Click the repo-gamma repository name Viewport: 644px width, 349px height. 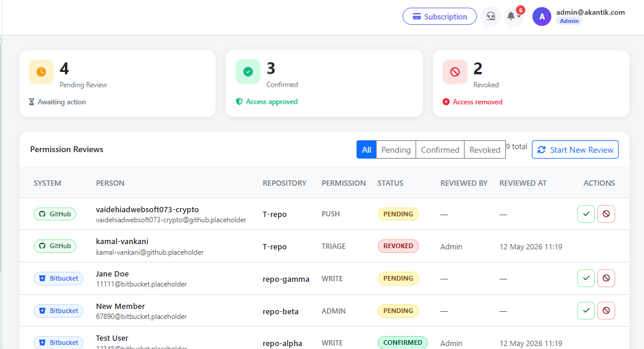click(x=286, y=279)
